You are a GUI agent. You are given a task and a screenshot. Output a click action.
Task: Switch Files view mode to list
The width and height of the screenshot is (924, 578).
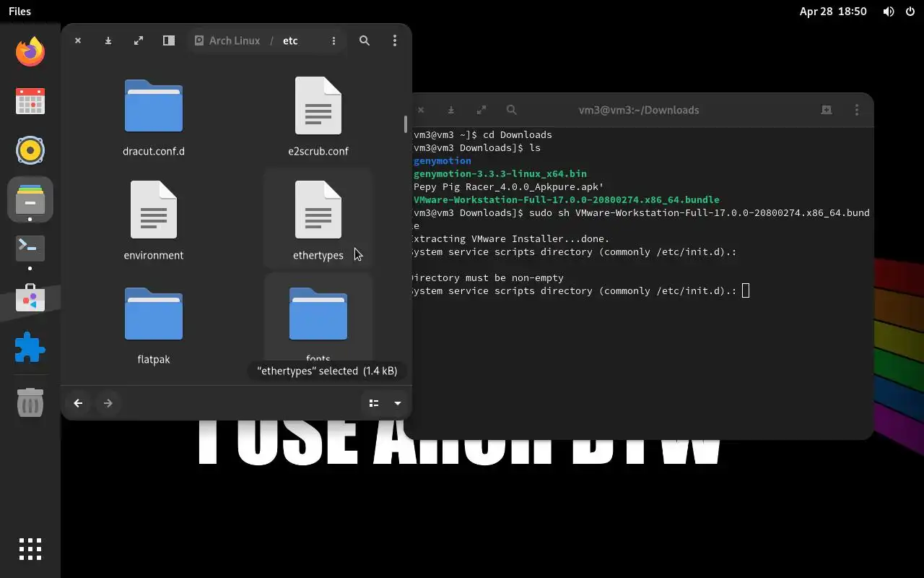[374, 403]
